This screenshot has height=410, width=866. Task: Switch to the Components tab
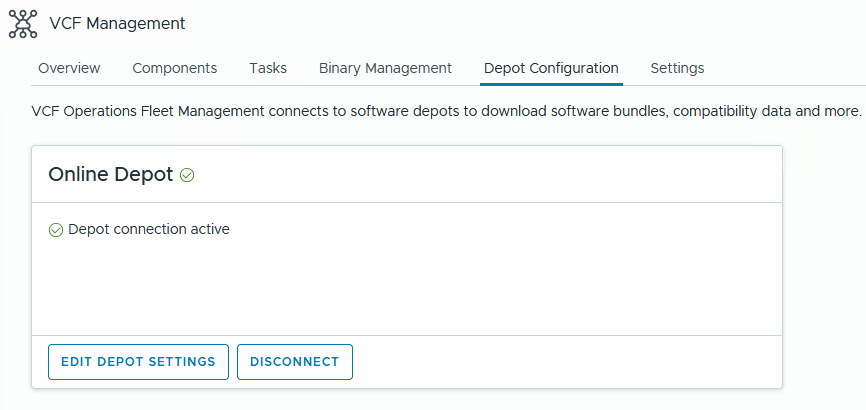pos(174,68)
